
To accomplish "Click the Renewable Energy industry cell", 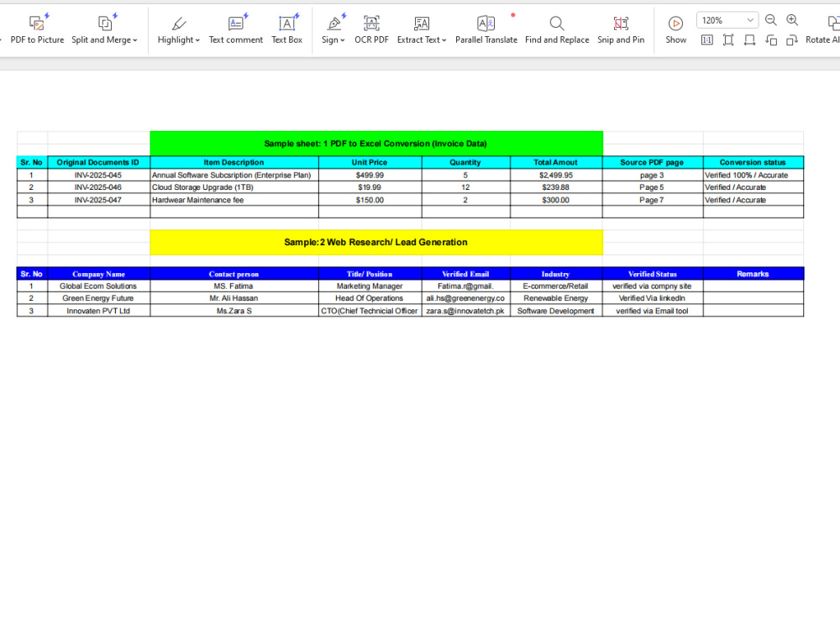I will point(556,298).
